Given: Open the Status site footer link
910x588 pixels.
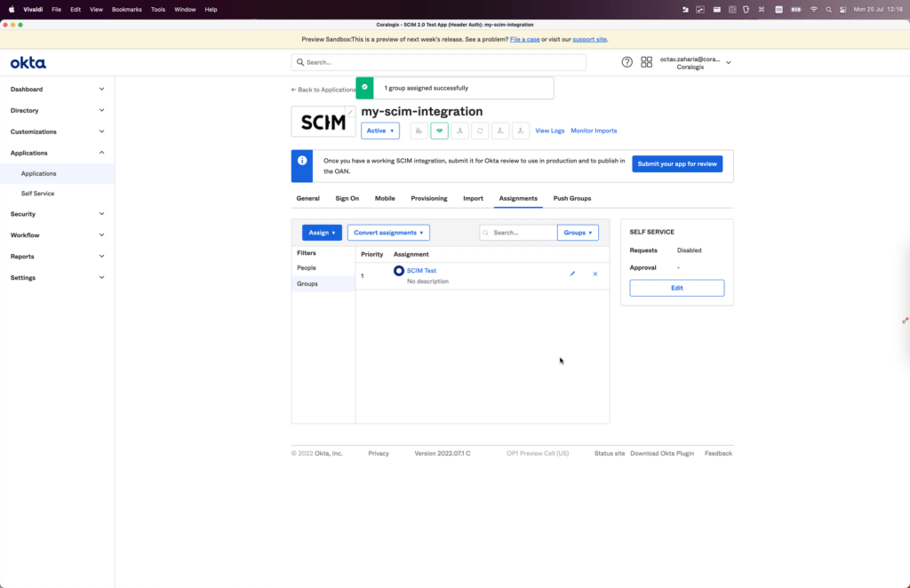Looking at the screenshot, I should (610, 454).
